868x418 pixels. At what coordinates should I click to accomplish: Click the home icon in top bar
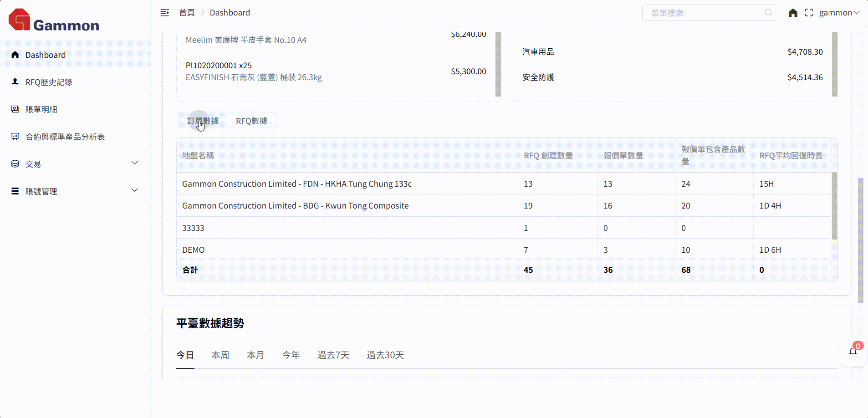[793, 13]
